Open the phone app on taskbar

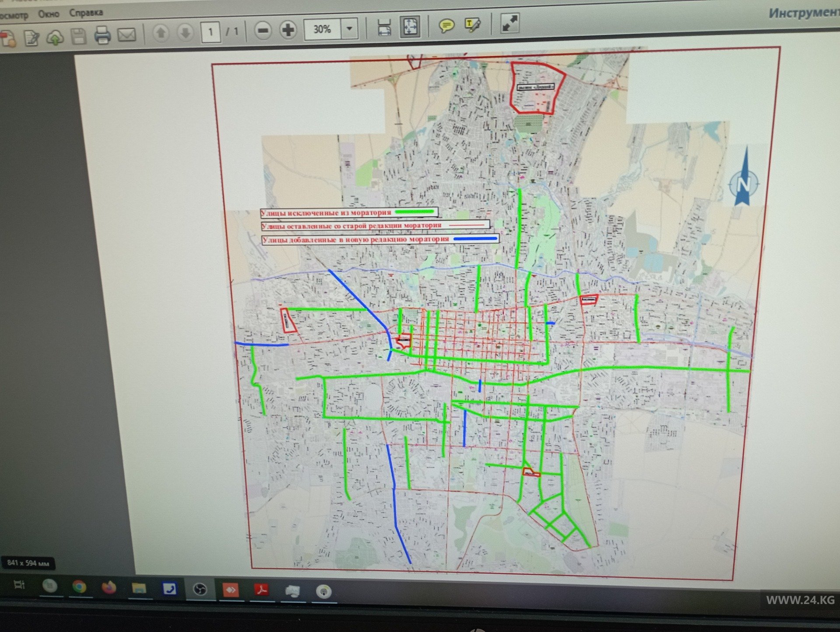click(169, 589)
